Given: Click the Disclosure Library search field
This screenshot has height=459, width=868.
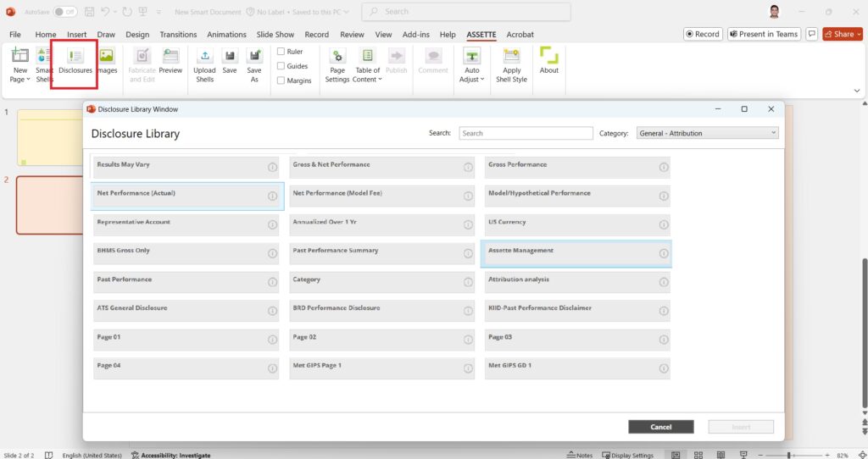Looking at the screenshot, I should pyautogui.click(x=526, y=133).
